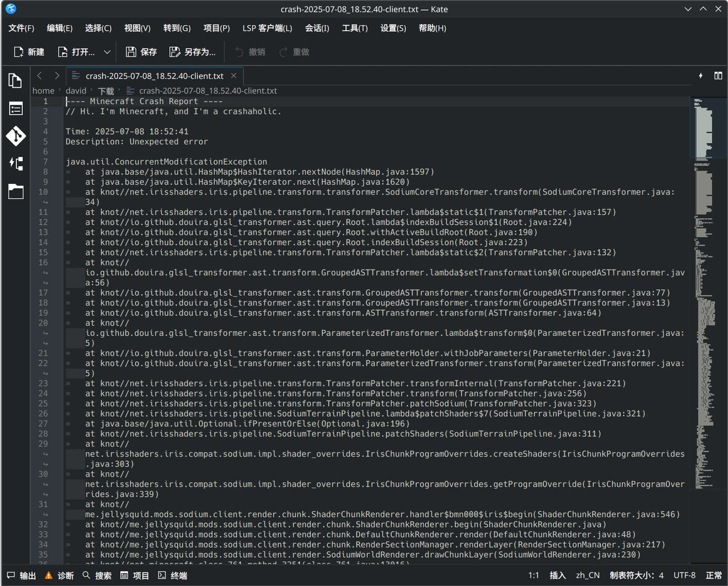Go to previous tab with left arrow
The height and width of the screenshot is (586, 728).
pos(40,76)
